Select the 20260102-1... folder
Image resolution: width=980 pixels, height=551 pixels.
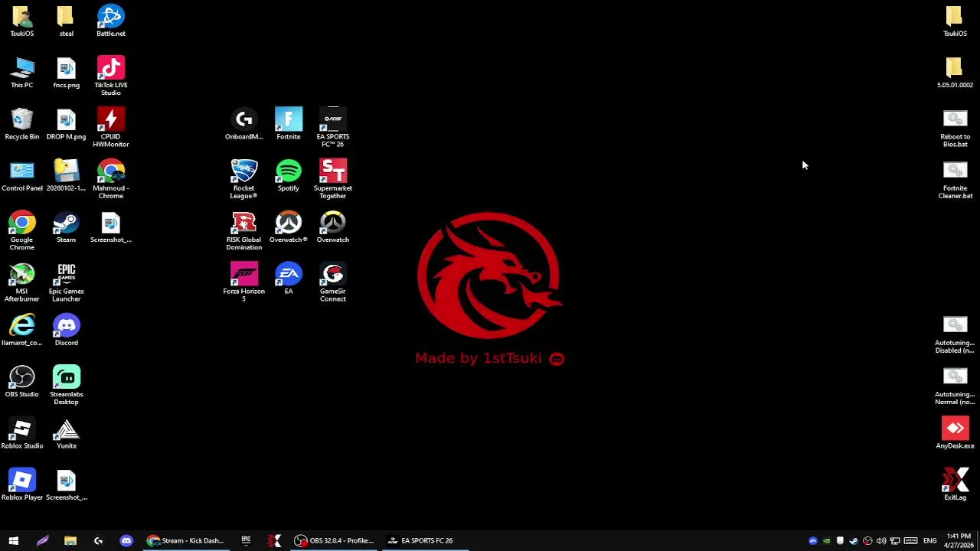coord(67,175)
